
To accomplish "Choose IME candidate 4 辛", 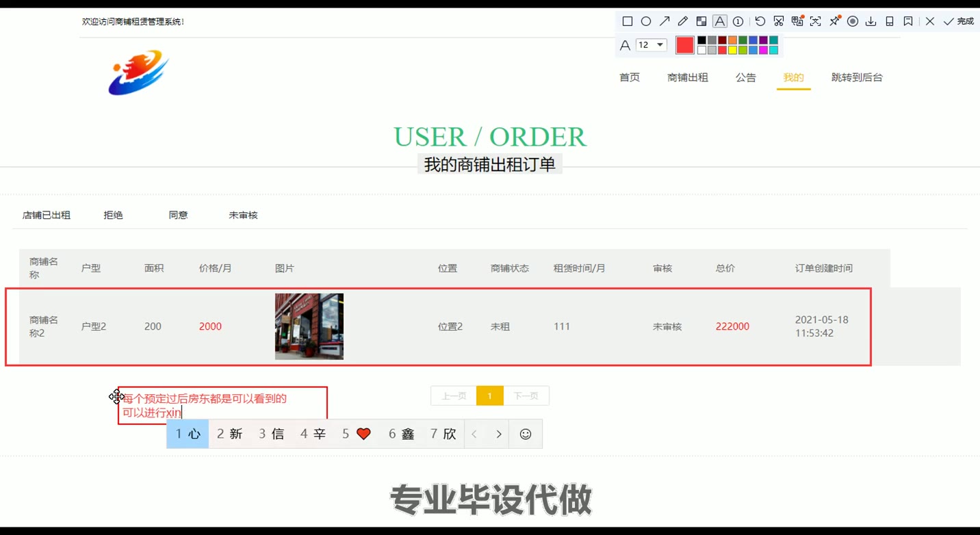I will (313, 434).
